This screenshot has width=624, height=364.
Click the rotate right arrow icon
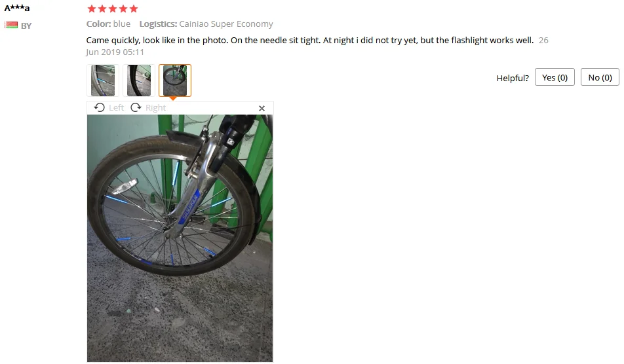136,107
